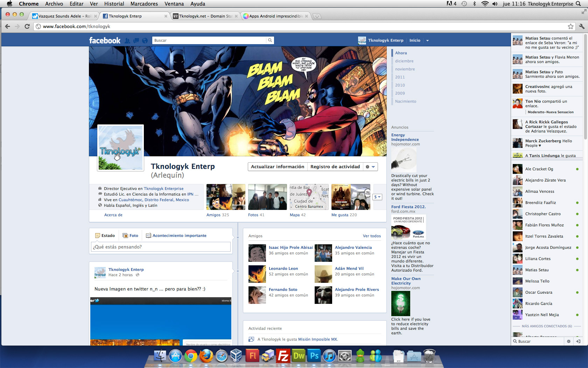Viewport: 588px width, 368px height.
Task: Click Wi-Fi status icon in menu bar
Action: click(x=485, y=4)
